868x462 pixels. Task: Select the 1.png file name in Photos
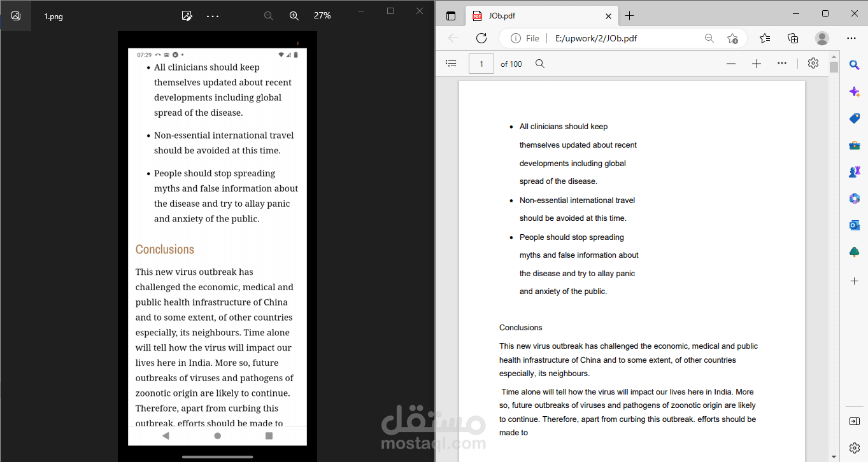pos(53,17)
